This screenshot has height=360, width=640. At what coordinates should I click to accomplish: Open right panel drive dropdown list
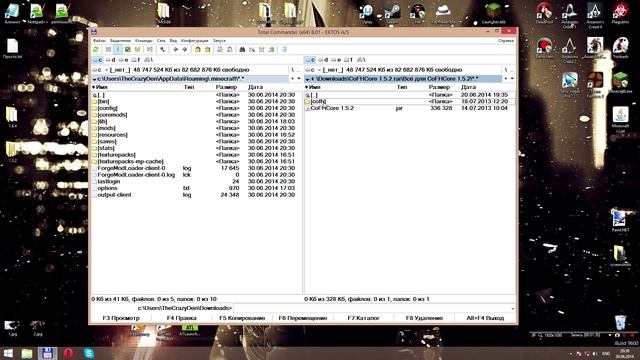(313, 70)
